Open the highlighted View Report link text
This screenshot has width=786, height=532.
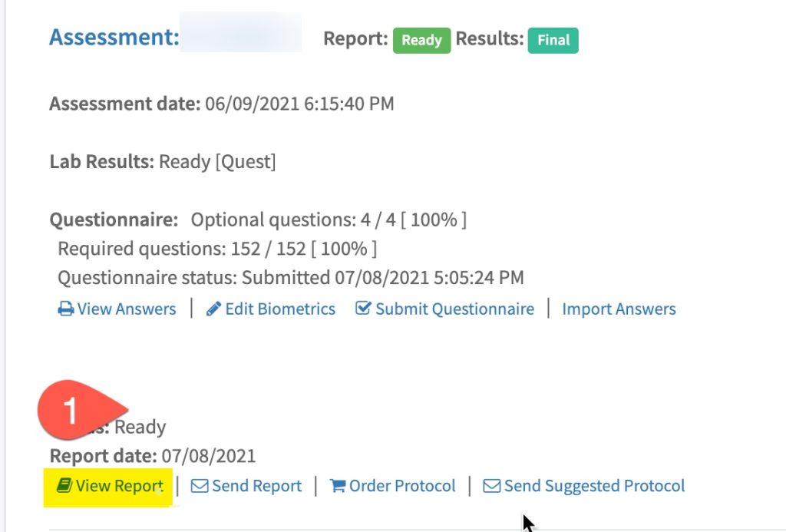[x=119, y=486]
